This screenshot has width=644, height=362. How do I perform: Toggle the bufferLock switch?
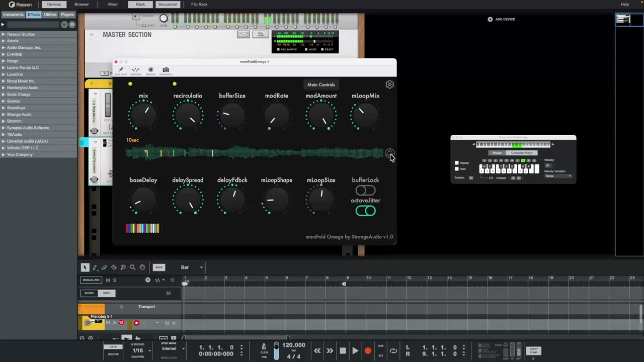(365, 191)
